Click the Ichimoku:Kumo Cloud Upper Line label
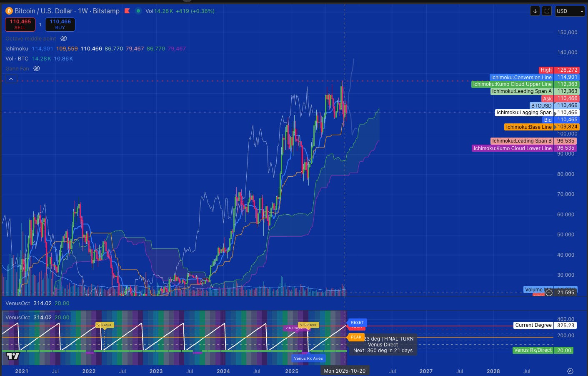 (525, 84)
